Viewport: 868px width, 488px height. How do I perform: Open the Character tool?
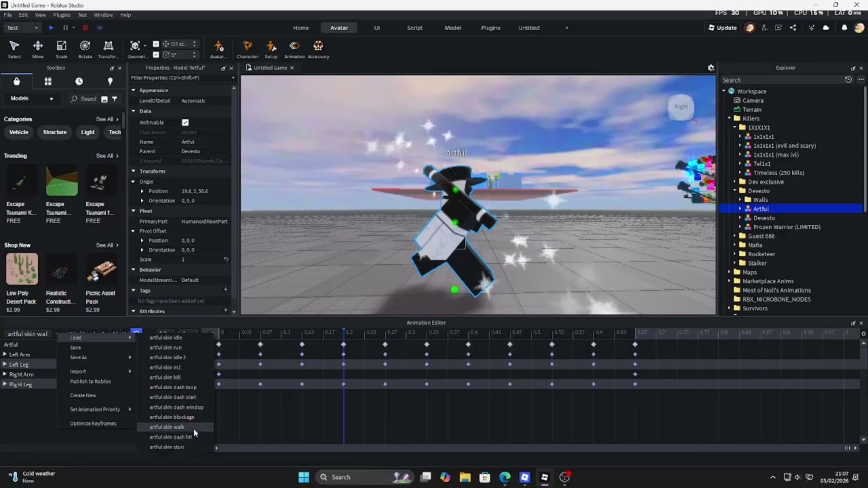point(248,49)
